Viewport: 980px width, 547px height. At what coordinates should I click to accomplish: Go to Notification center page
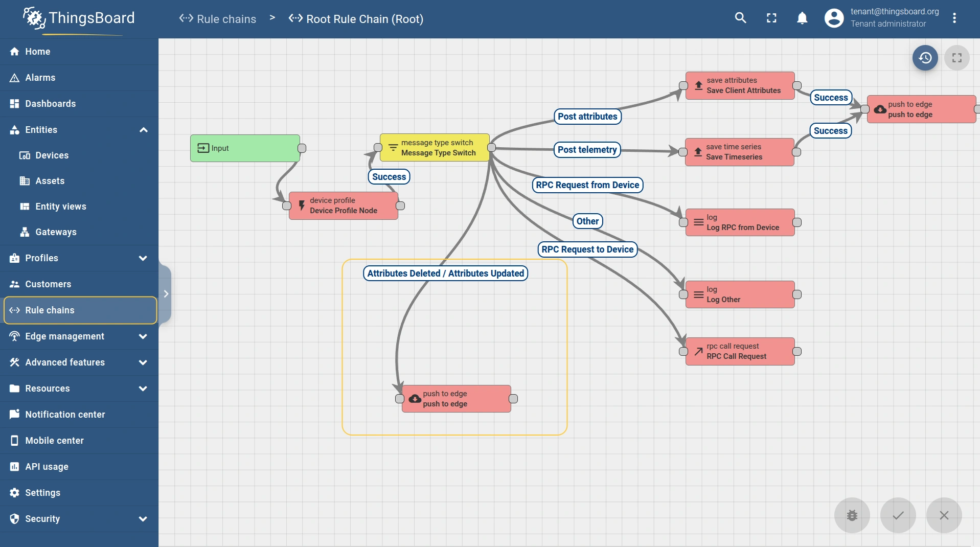coord(65,415)
